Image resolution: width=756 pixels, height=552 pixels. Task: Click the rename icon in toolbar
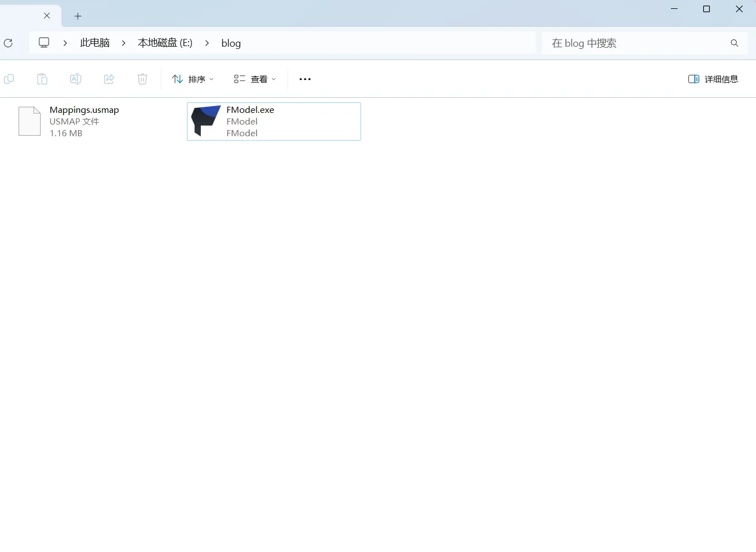pyautogui.click(x=76, y=79)
